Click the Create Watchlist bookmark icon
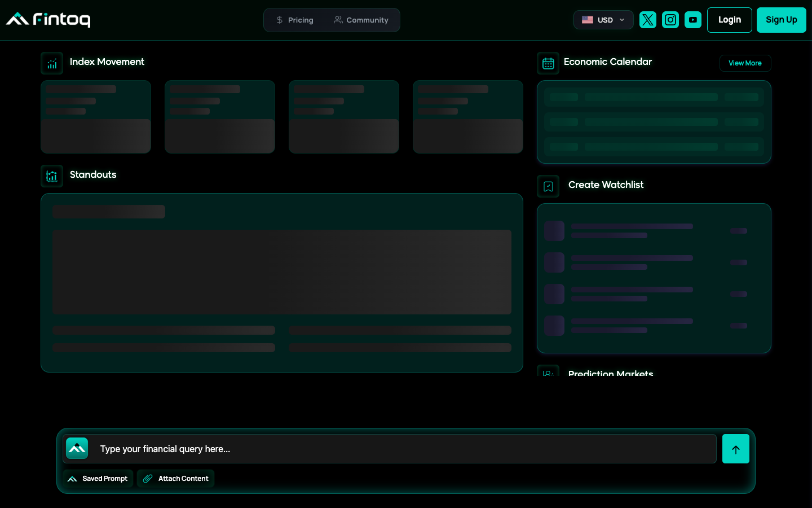812x508 pixels. (548, 186)
